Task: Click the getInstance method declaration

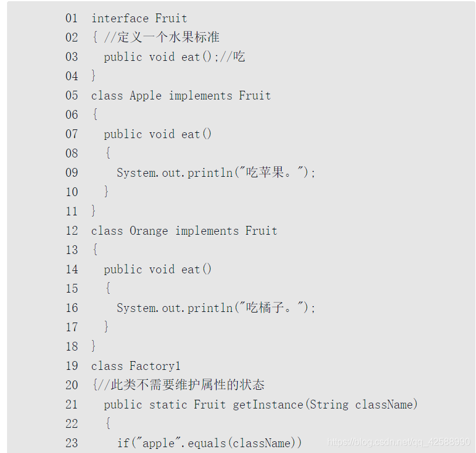Action: pyautogui.click(x=261, y=404)
